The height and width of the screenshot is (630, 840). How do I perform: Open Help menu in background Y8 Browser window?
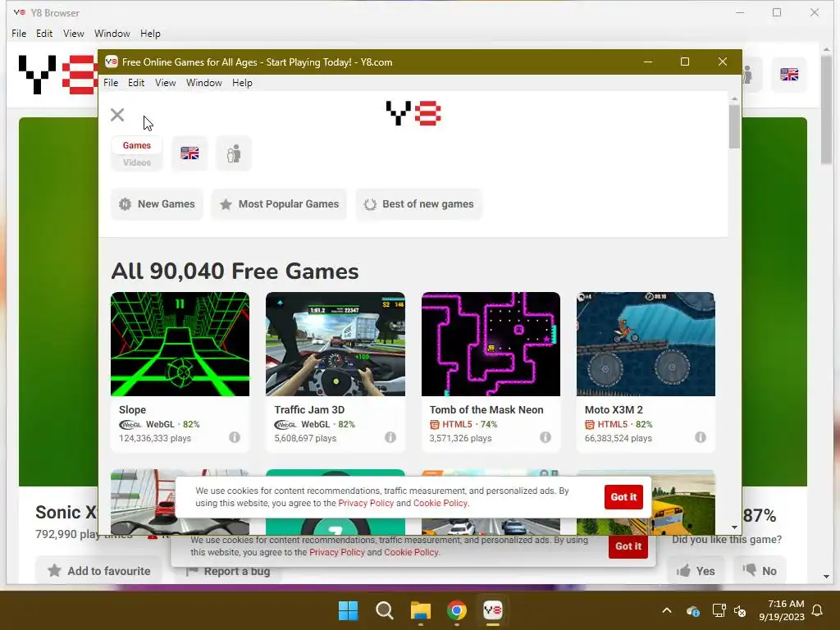tap(150, 33)
